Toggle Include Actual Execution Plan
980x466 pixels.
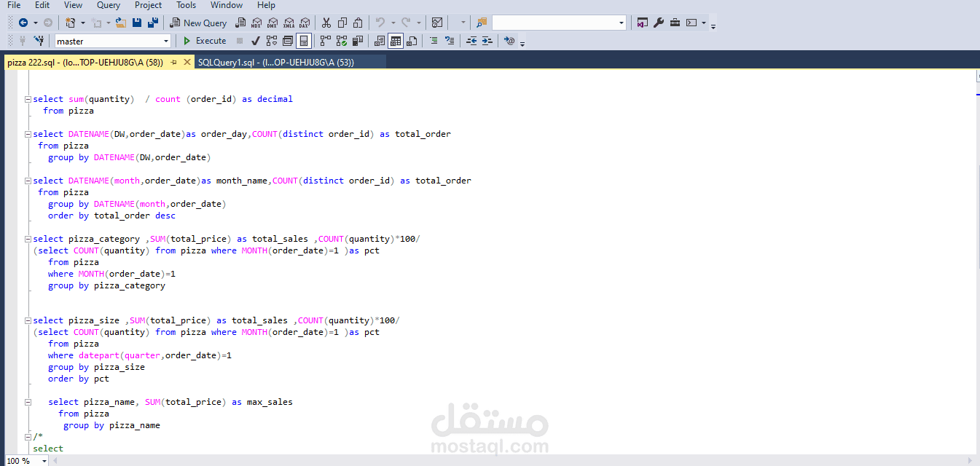(x=326, y=41)
